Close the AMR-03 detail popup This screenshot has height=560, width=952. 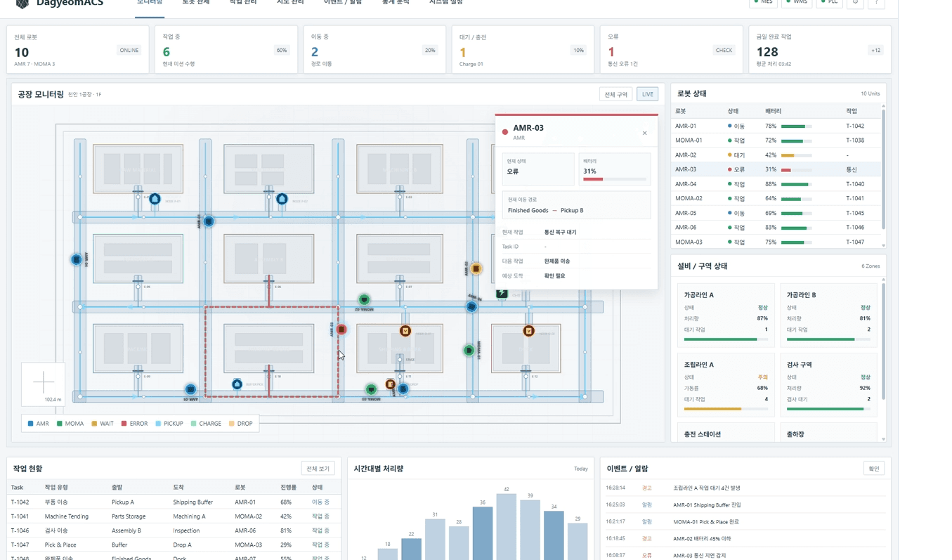(644, 133)
